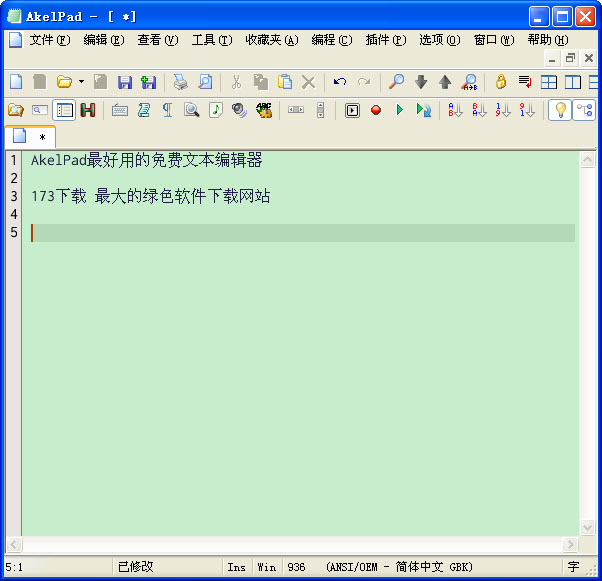This screenshot has width=602, height=581.
Task: Toggle word wrap in the toolbar
Action: 525,82
